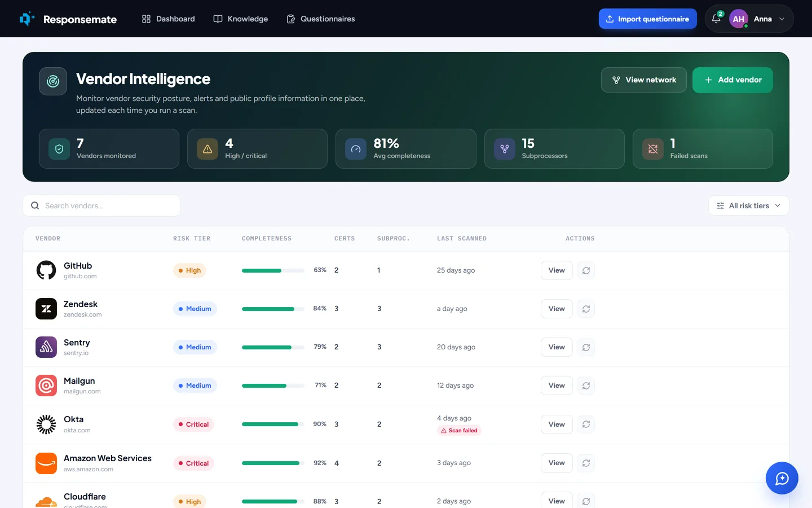The width and height of the screenshot is (812, 508).
Task: Open the notifications bell
Action: pos(716,19)
